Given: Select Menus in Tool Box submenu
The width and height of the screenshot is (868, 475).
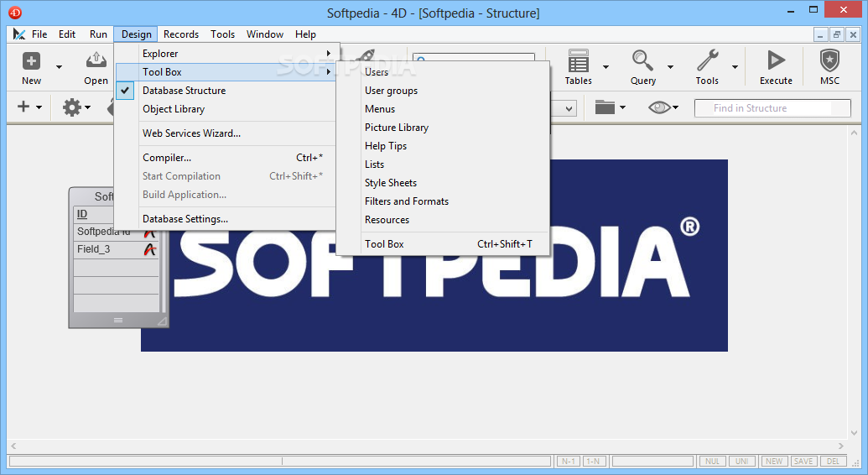Looking at the screenshot, I should point(443,109).
